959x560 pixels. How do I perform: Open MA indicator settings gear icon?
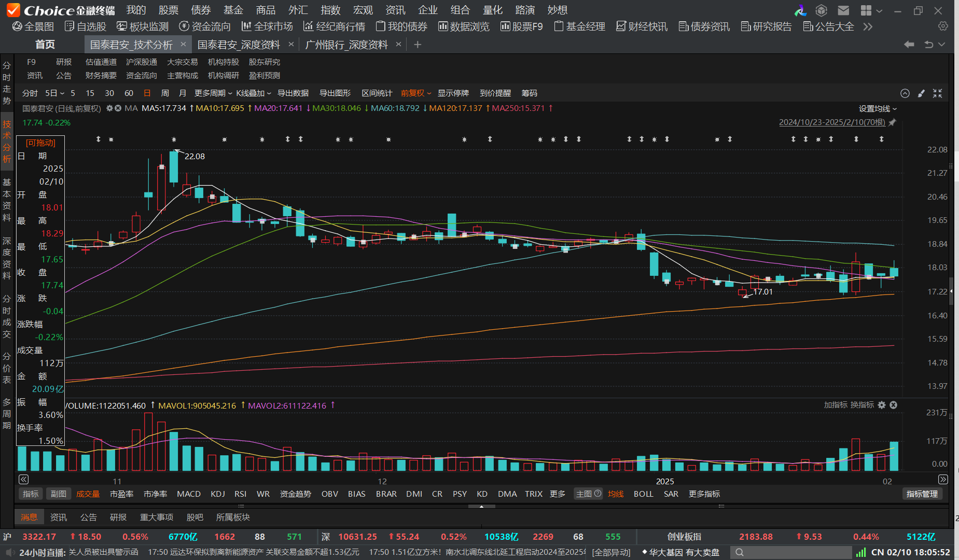[109, 108]
